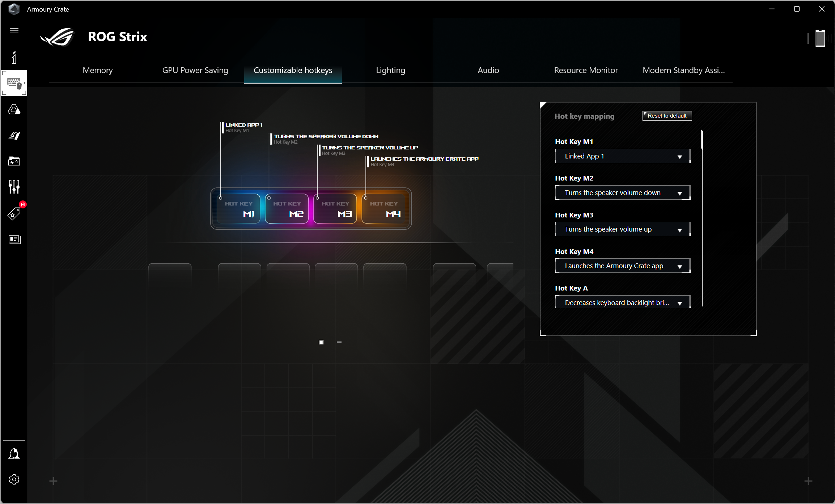Open Featured deals tag icon
This screenshot has height=504, width=835.
[14, 213]
